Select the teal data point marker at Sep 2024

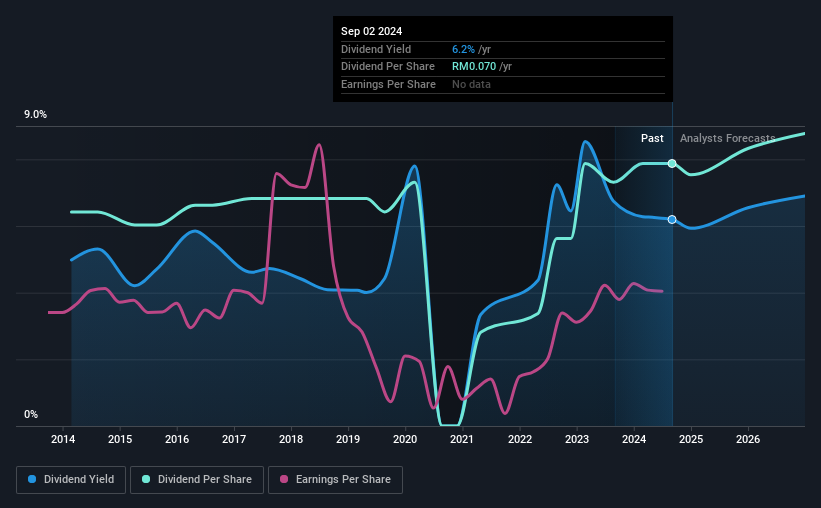(672, 163)
